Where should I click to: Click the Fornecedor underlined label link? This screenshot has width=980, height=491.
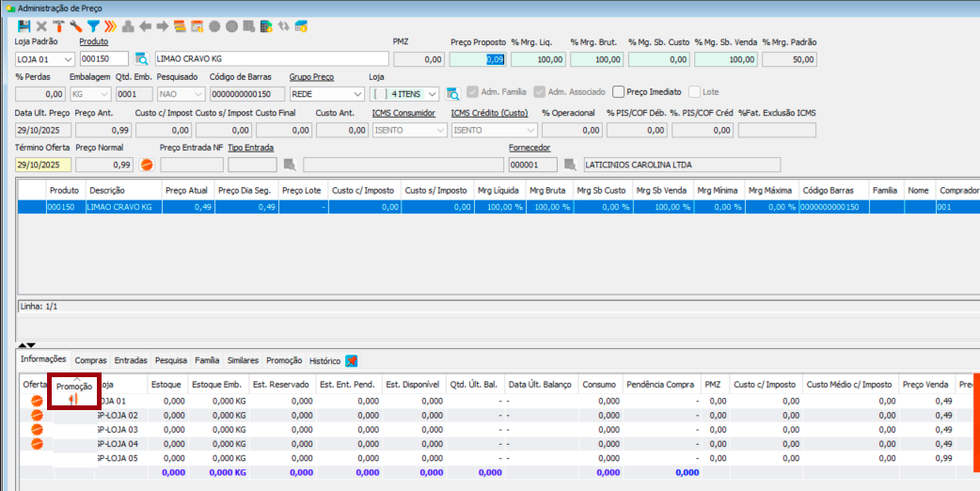pyautogui.click(x=530, y=148)
